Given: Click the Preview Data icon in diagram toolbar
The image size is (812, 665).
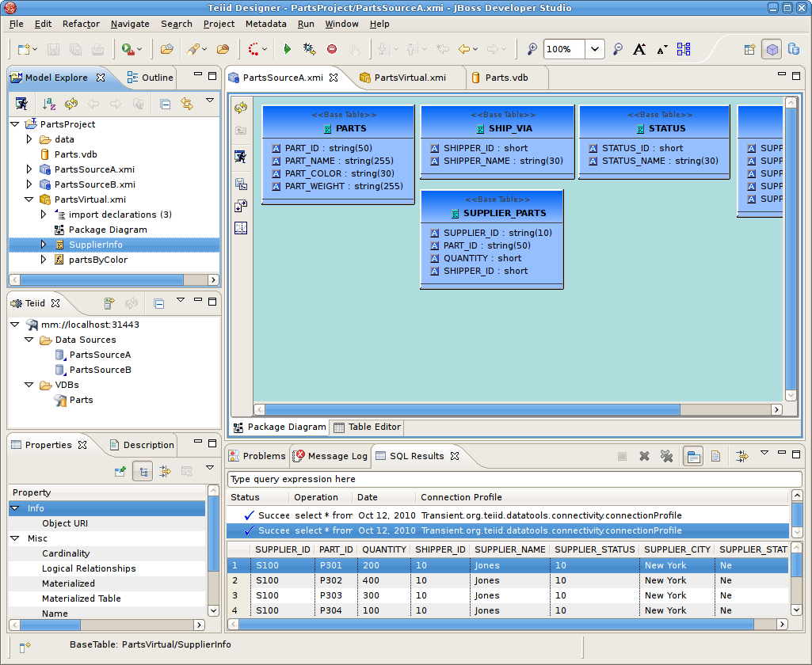Looking at the screenshot, I should 240,156.
